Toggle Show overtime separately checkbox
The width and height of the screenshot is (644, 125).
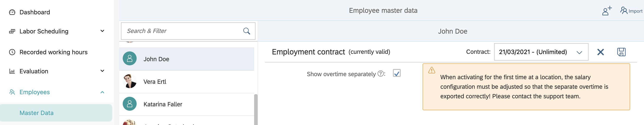[397, 73]
